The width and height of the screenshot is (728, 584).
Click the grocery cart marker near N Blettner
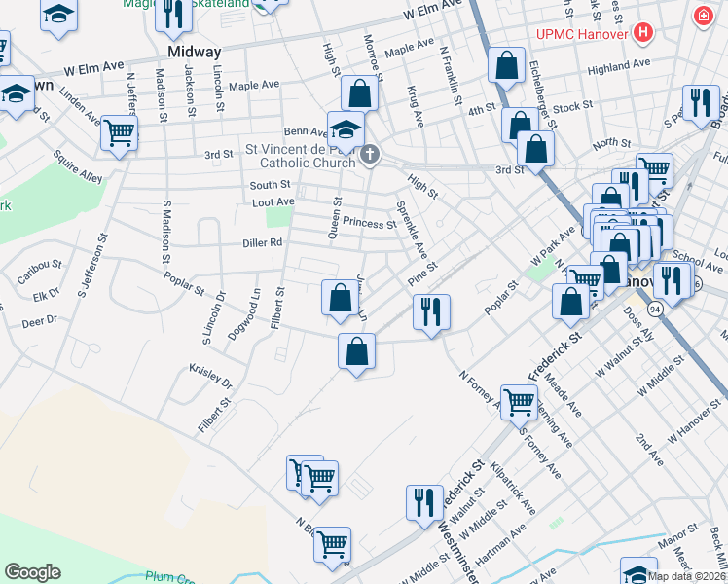(333, 546)
